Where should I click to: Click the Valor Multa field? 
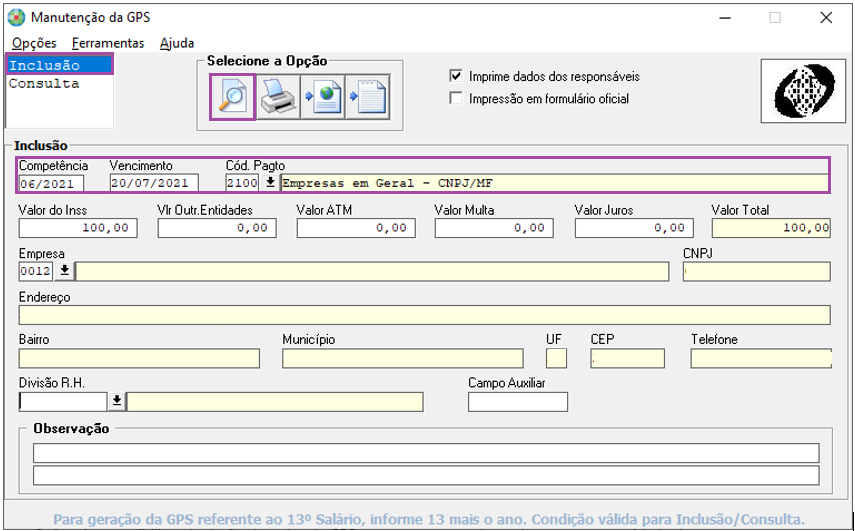click(x=494, y=228)
